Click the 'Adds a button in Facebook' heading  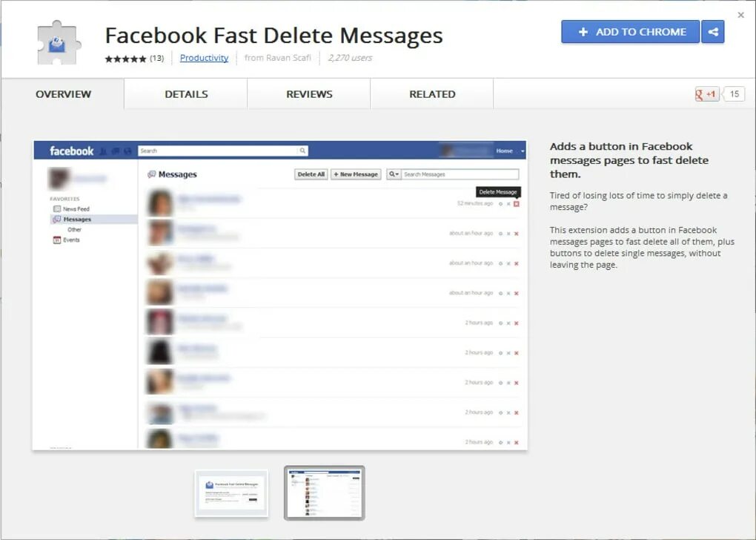click(x=629, y=160)
